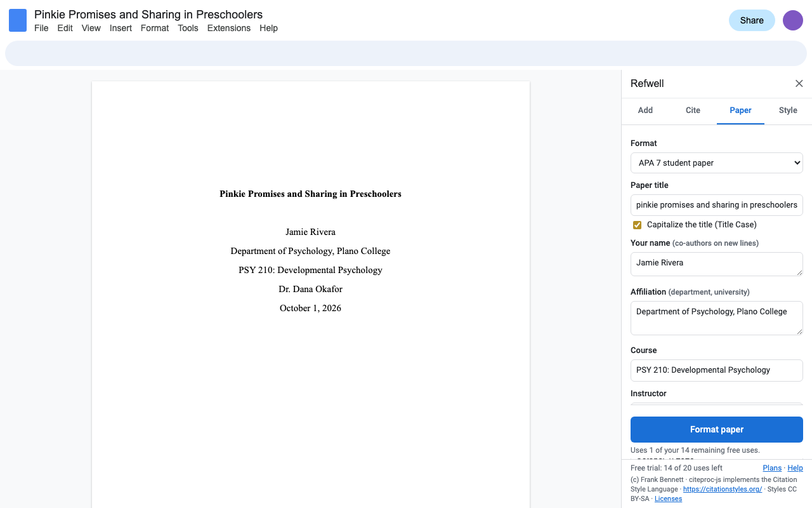Open the Edit menu

pyautogui.click(x=65, y=28)
